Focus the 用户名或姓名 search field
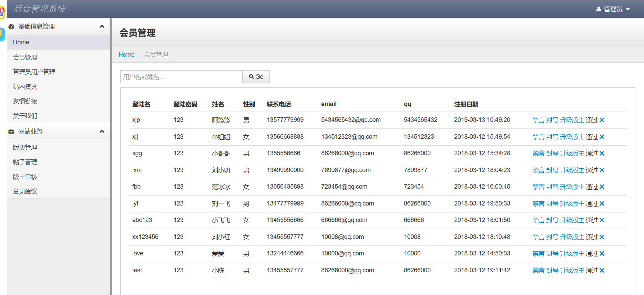The height and width of the screenshot is (295, 644). (x=181, y=77)
